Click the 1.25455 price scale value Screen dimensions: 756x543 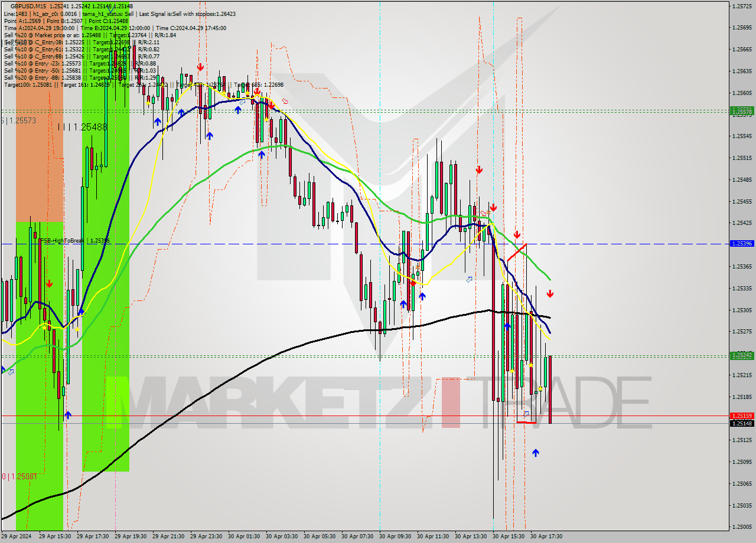[x=742, y=201]
